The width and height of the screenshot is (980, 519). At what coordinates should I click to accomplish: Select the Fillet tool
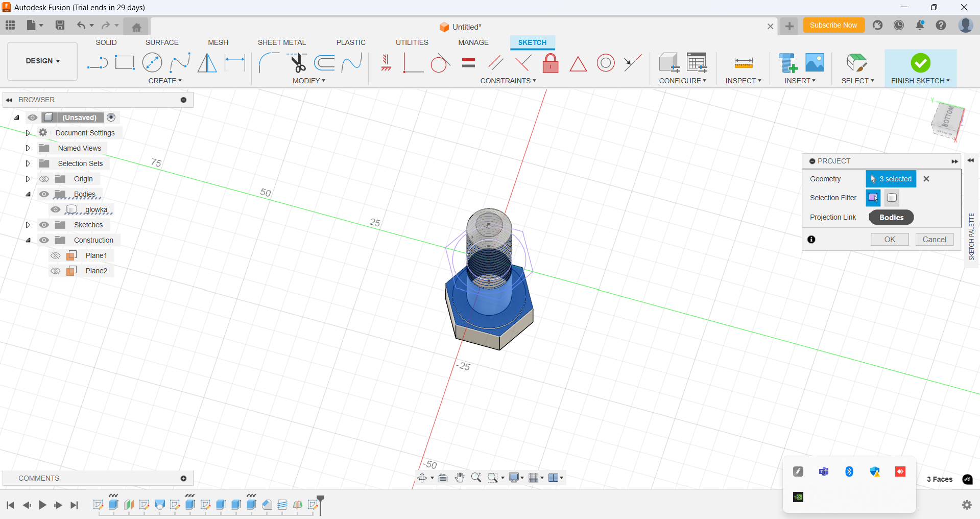(269, 63)
